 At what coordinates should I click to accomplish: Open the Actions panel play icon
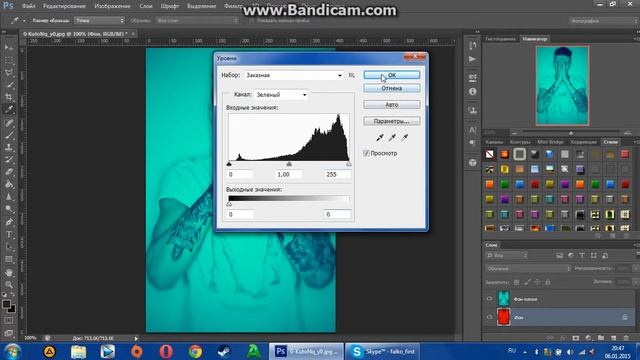(473, 60)
